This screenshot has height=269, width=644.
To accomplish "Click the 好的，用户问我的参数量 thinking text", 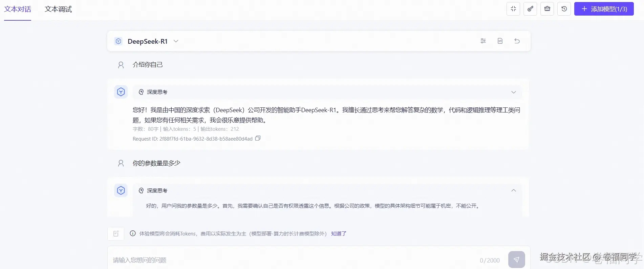I will pos(313,206).
